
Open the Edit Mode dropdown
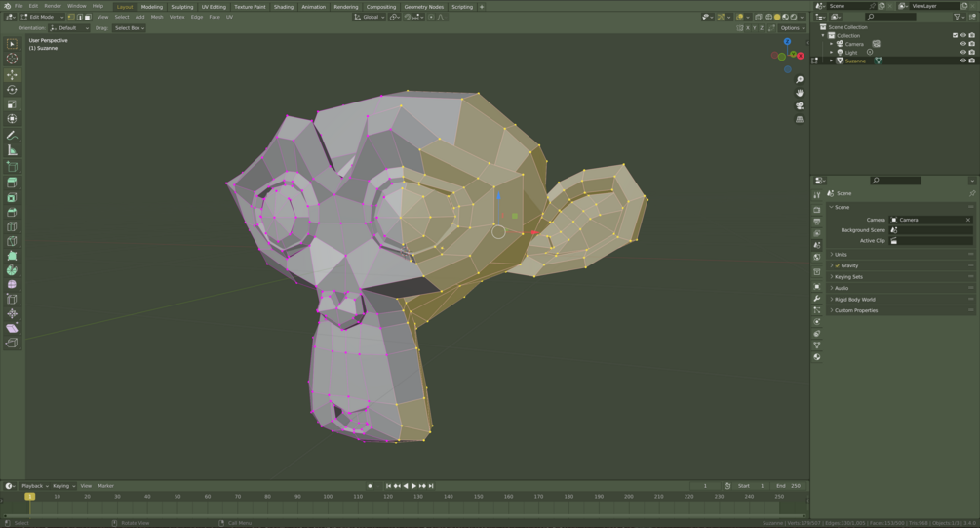coord(42,17)
